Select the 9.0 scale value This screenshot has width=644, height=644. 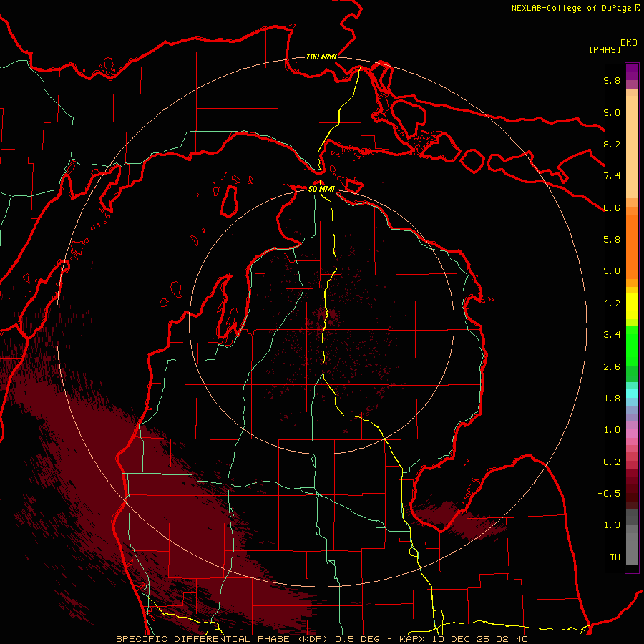click(612, 112)
